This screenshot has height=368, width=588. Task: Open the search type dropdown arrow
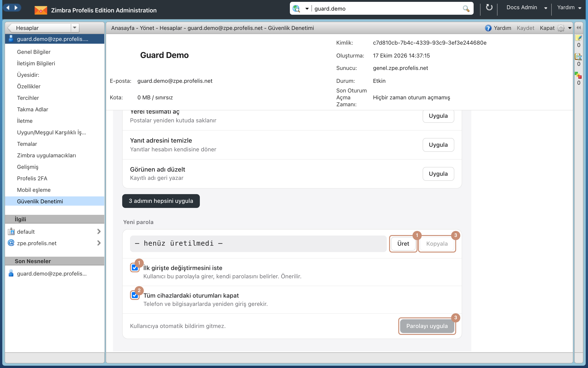307,9
